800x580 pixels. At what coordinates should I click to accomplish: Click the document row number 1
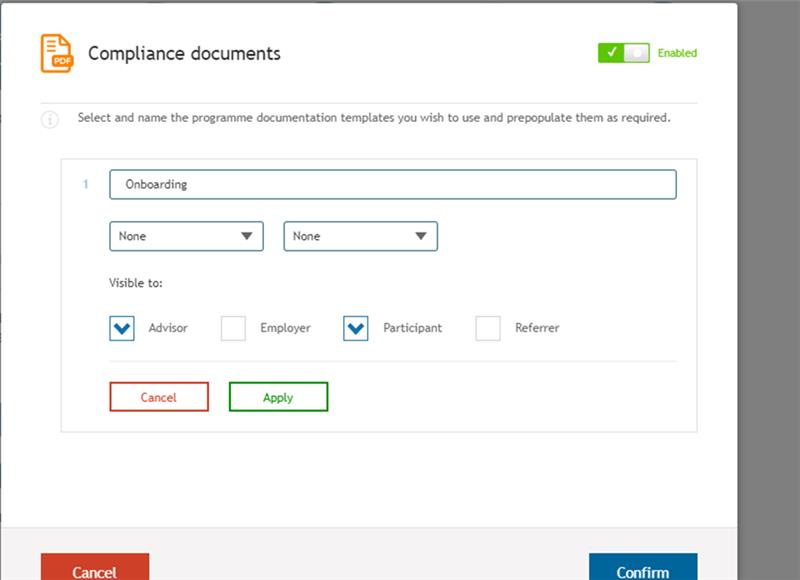86,184
